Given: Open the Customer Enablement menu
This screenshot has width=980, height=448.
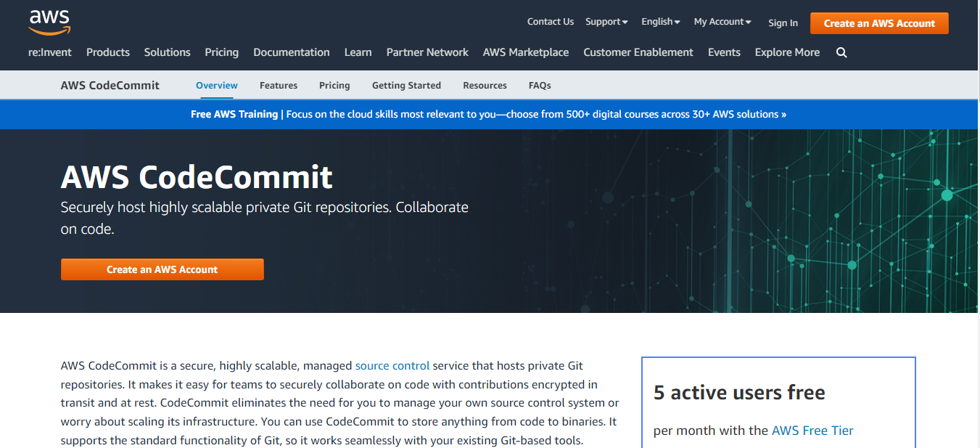Looking at the screenshot, I should 638,52.
